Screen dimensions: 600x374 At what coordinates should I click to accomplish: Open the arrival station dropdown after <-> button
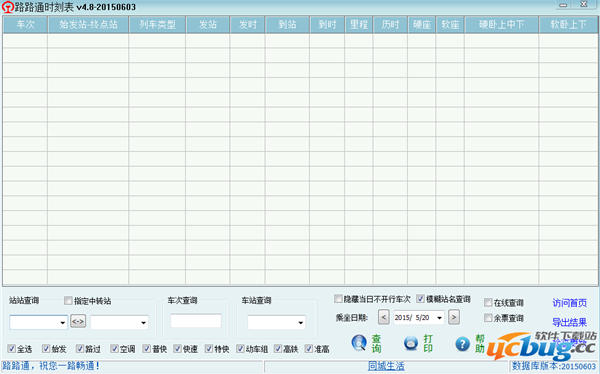(143, 323)
